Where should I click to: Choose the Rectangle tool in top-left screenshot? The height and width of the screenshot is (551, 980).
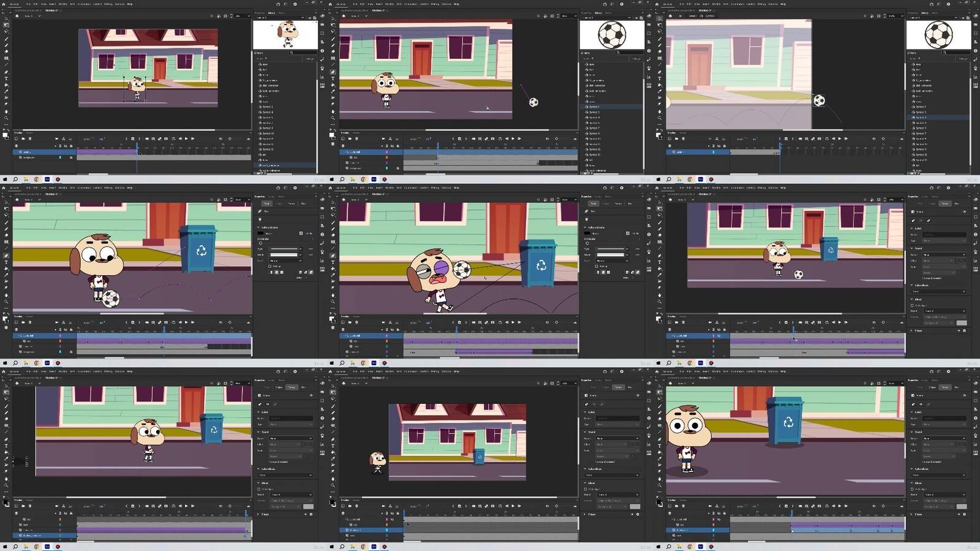[x=6, y=58]
